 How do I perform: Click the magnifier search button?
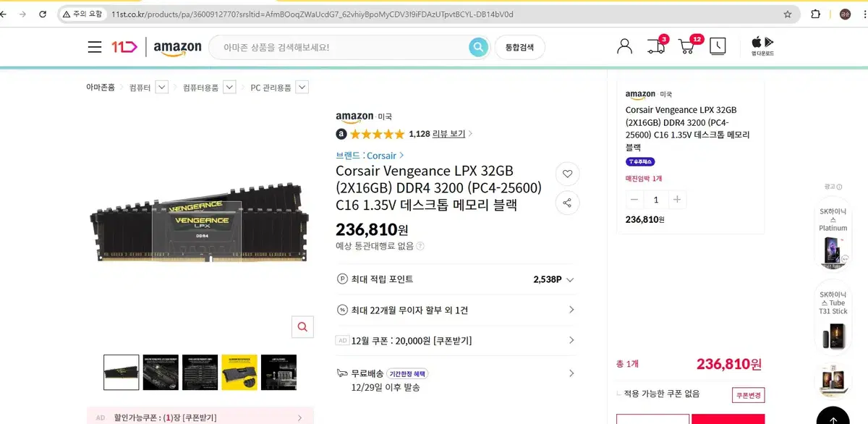(478, 47)
